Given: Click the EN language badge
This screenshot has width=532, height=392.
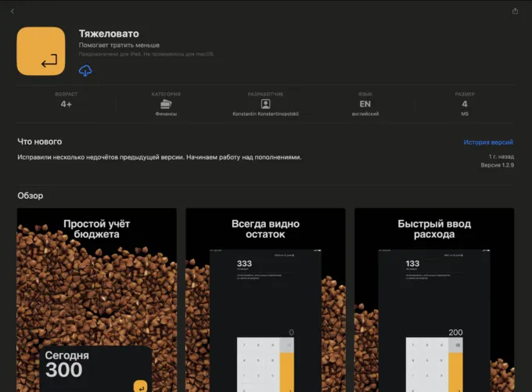Looking at the screenshot, I should pos(365,103).
